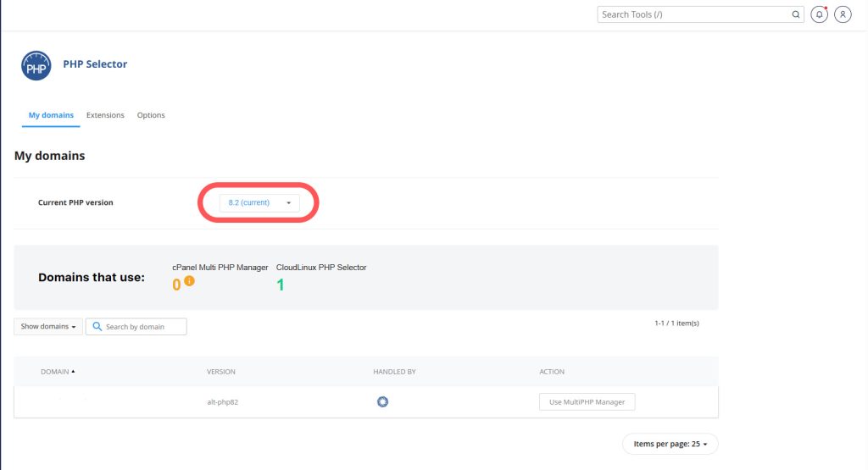Click the magnifier icon in domain search
The width and height of the screenshot is (868, 470).
click(97, 326)
